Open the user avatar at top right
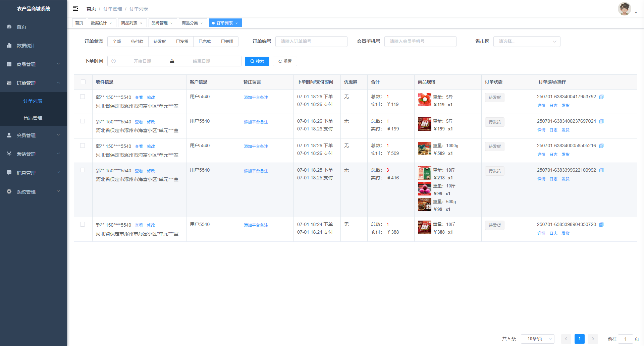644x346 pixels. [624, 9]
